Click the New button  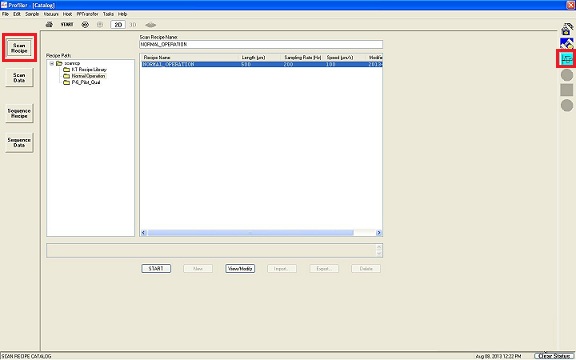pos(198,269)
